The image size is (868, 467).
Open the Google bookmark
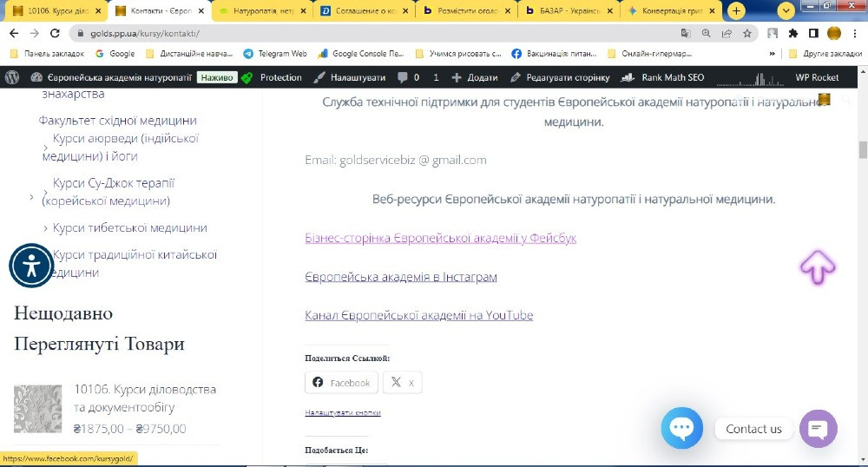(x=115, y=54)
